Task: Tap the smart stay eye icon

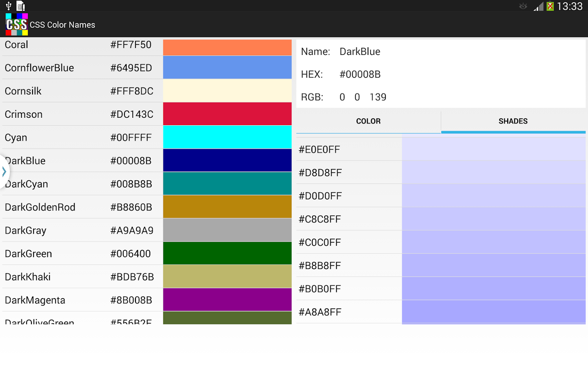Action: [523, 6]
